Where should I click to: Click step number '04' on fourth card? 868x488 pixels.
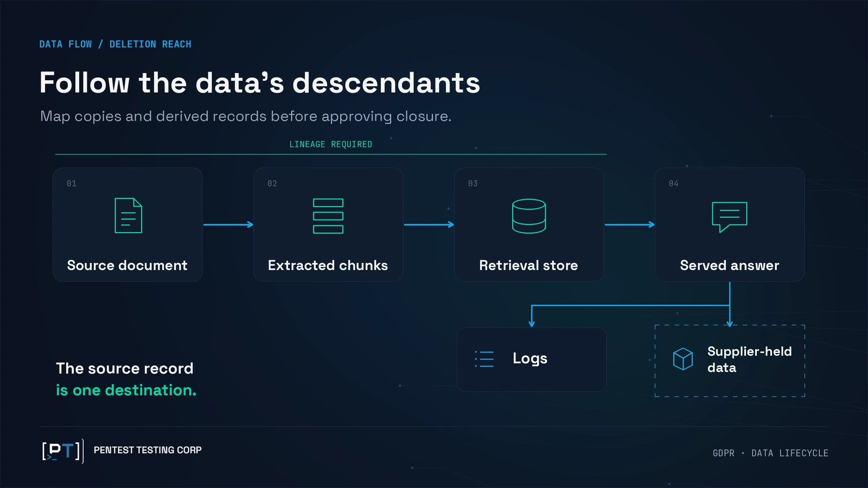674,184
